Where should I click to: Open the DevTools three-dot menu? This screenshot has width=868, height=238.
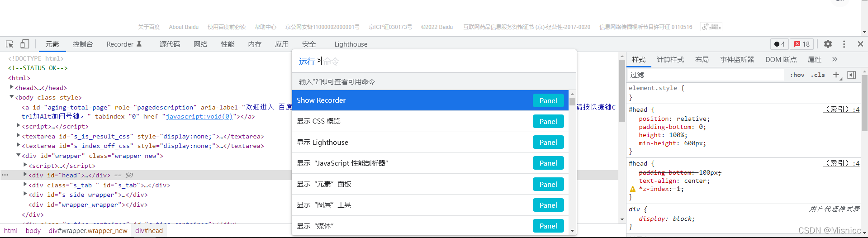coord(844,44)
